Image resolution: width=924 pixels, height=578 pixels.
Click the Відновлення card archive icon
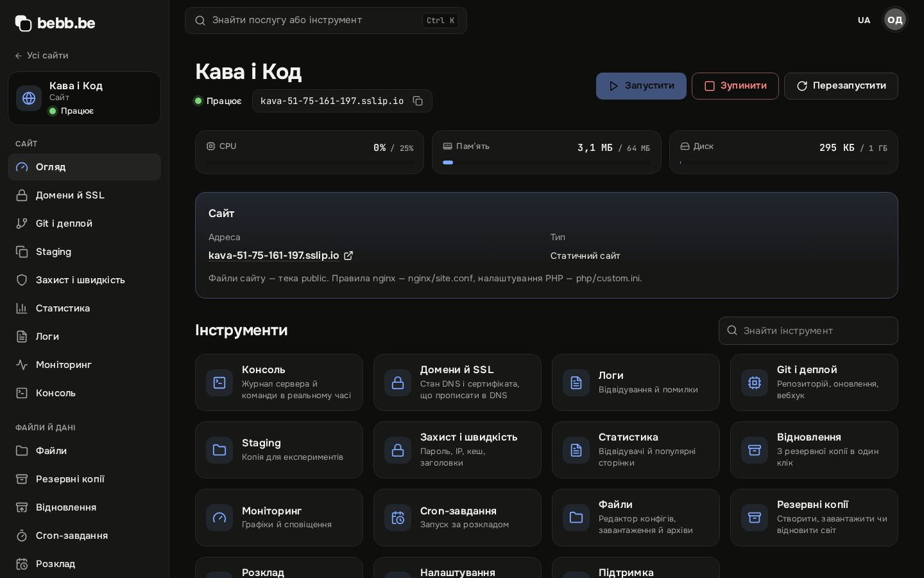coord(755,450)
